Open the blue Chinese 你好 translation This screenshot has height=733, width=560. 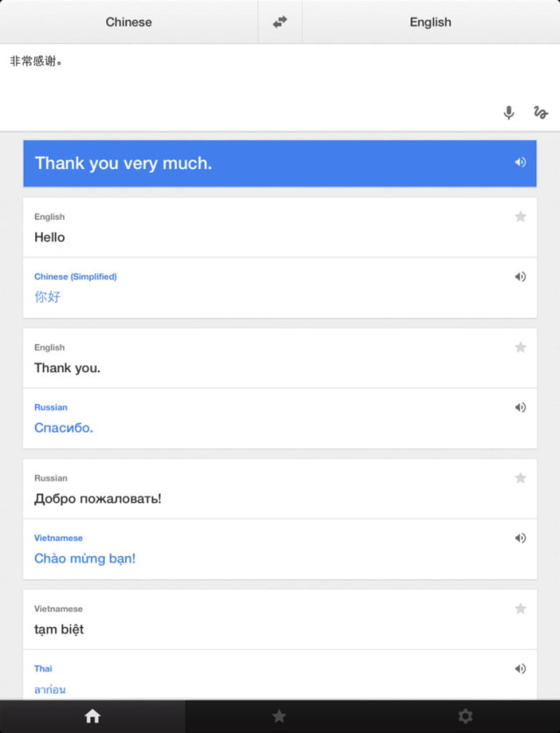[48, 297]
